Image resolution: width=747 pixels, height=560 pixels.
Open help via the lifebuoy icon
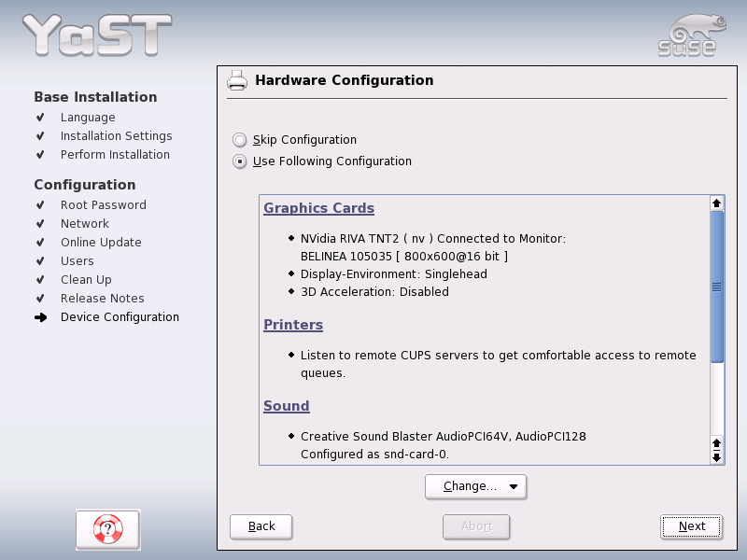107,529
